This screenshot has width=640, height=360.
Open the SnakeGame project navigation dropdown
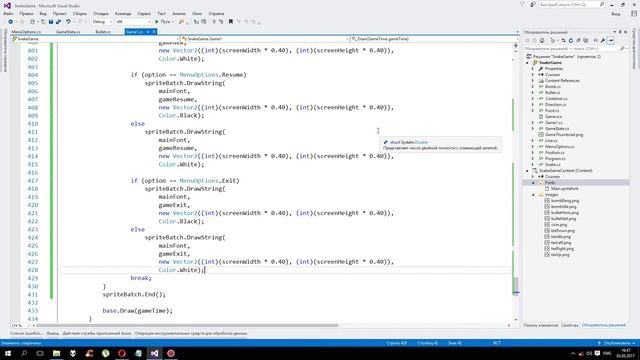[95, 39]
